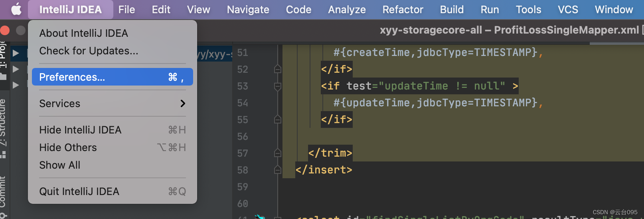Expand the second project tree node
The image size is (644, 219).
tap(16, 69)
